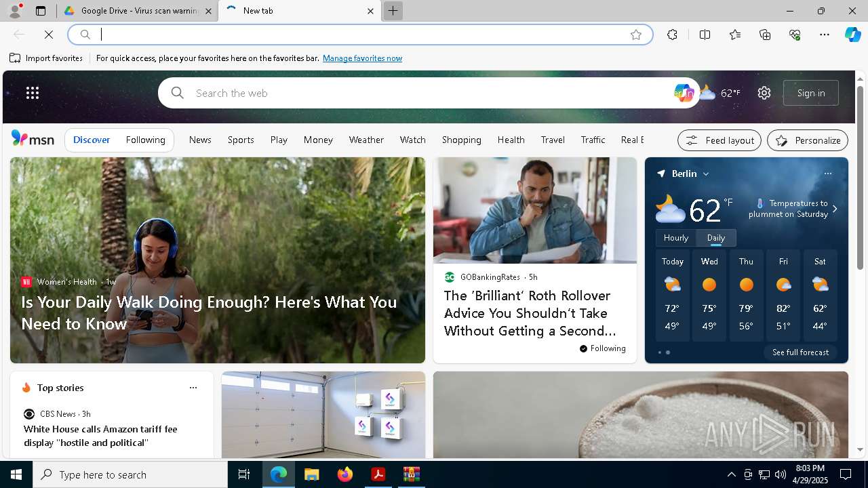Open the Travel tab on MSN

click(x=553, y=140)
